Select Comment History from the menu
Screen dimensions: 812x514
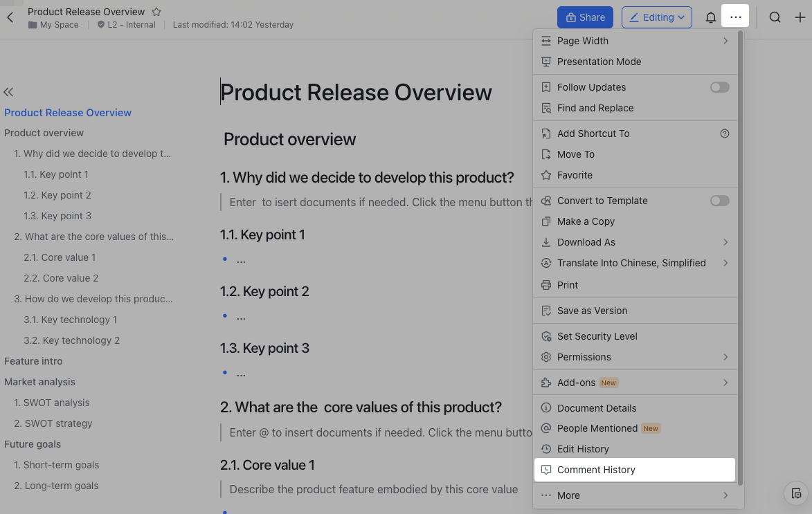click(596, 470)
